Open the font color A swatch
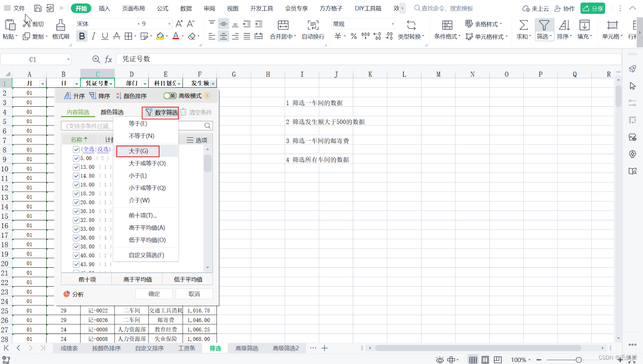 (x=176, y=36)
